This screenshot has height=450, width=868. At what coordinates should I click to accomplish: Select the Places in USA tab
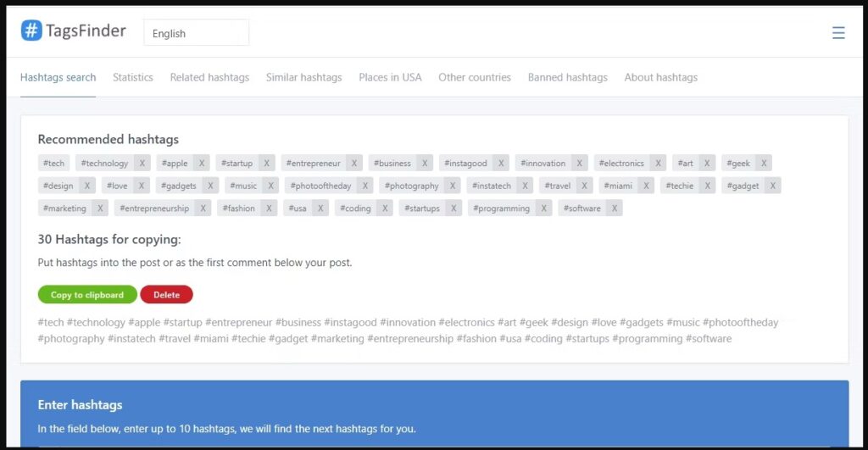390,77
